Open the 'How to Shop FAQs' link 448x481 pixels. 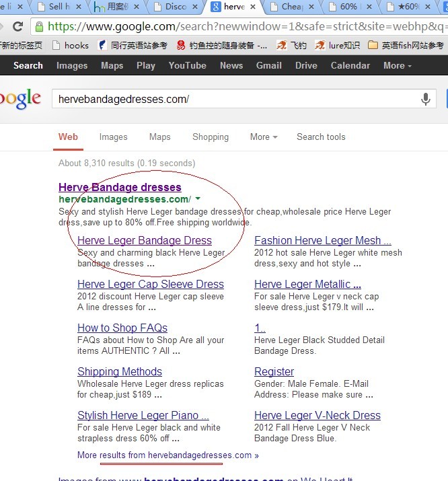122,328
